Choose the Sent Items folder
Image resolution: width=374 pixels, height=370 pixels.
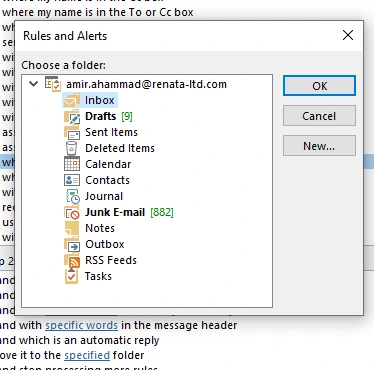pos(111,132)
